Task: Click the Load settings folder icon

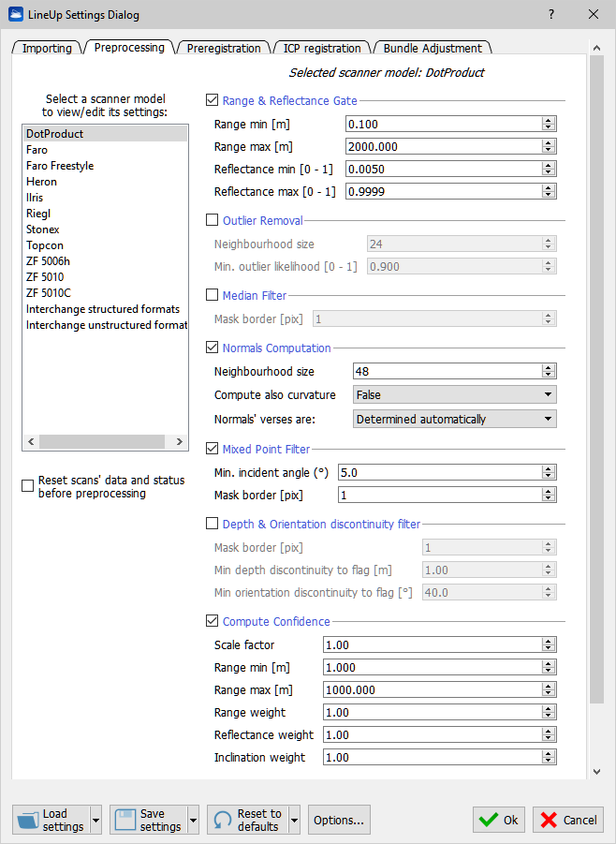Action: click(x=28, y=820)
